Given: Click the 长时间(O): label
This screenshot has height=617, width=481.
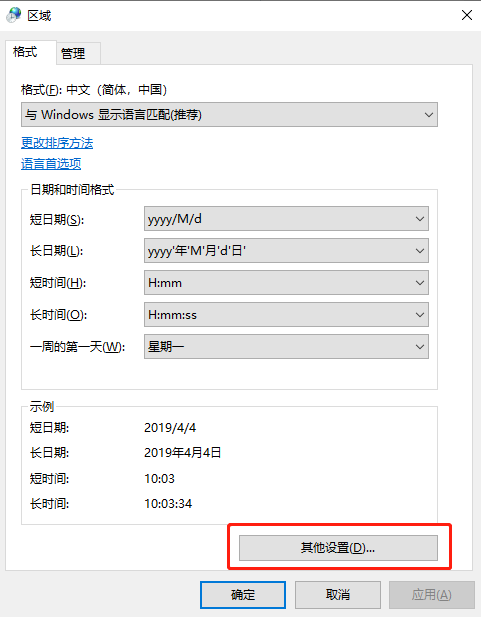Looking at the screenshot, I should point(58,315).
